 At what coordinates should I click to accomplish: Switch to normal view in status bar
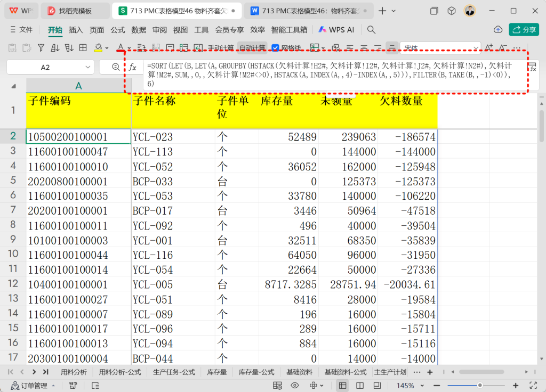[343, 386]
